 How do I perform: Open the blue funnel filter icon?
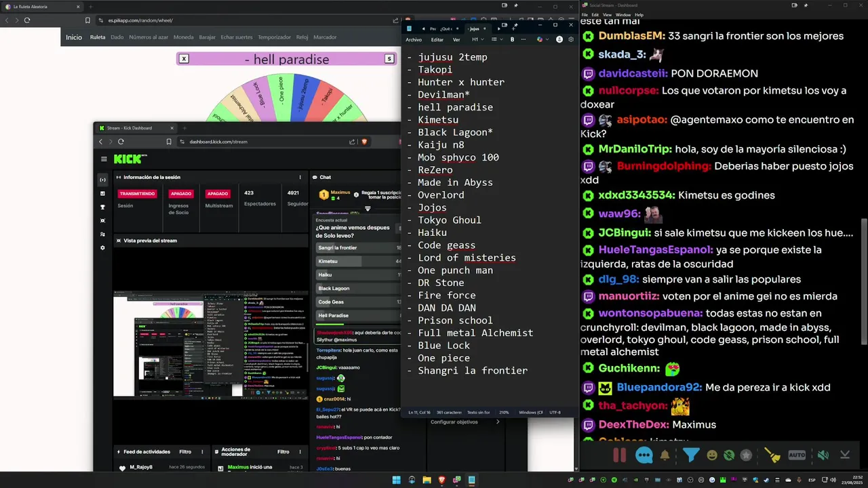pos(690,455)
